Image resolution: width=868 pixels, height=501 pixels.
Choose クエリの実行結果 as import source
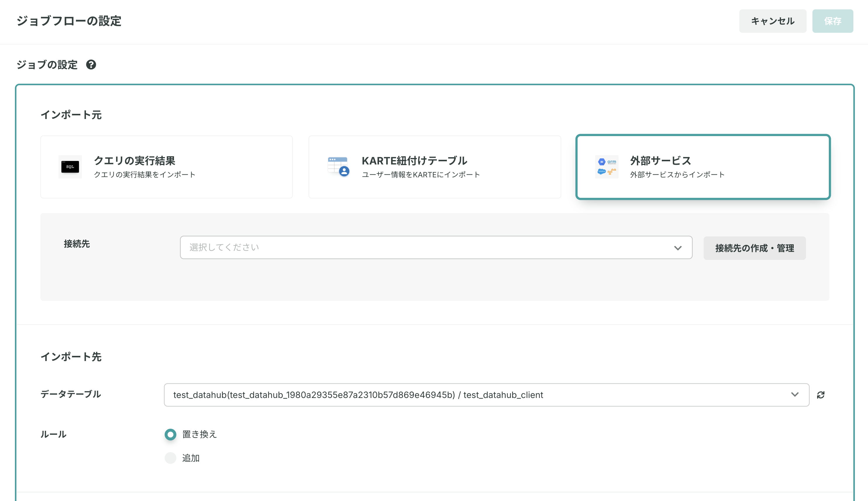click(166, 167)
